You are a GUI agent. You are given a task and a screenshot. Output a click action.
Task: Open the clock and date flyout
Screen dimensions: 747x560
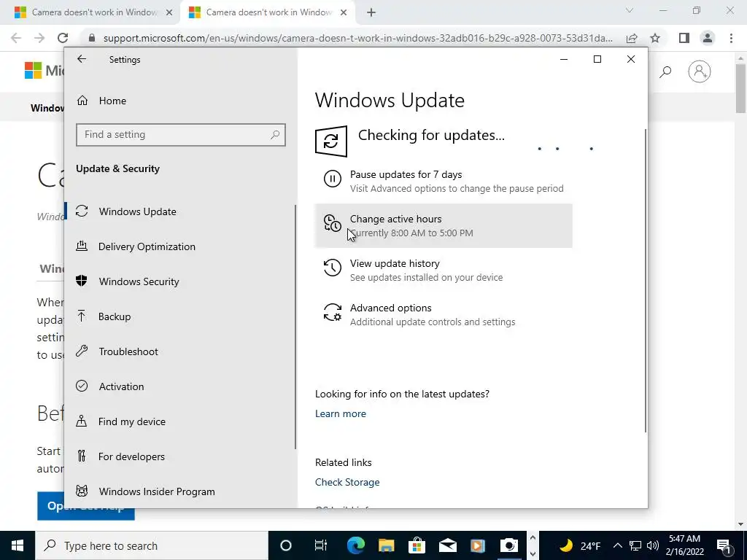tap(684, 545)
